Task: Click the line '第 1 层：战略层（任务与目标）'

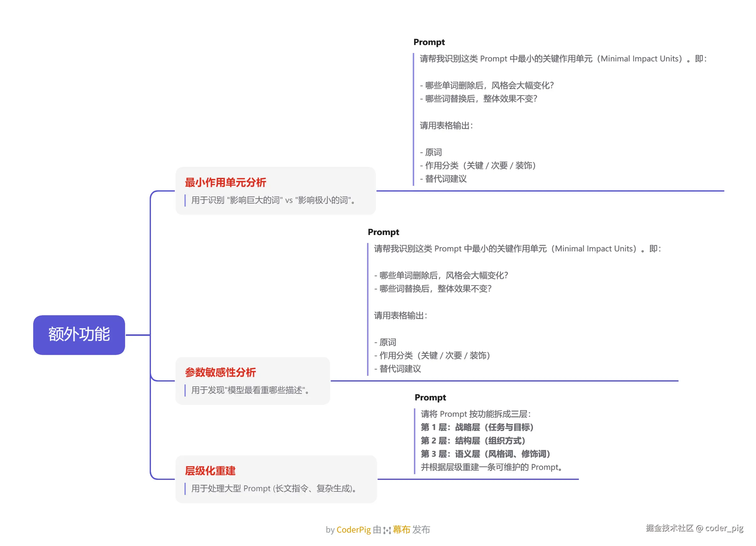Action: pos(477,427)
